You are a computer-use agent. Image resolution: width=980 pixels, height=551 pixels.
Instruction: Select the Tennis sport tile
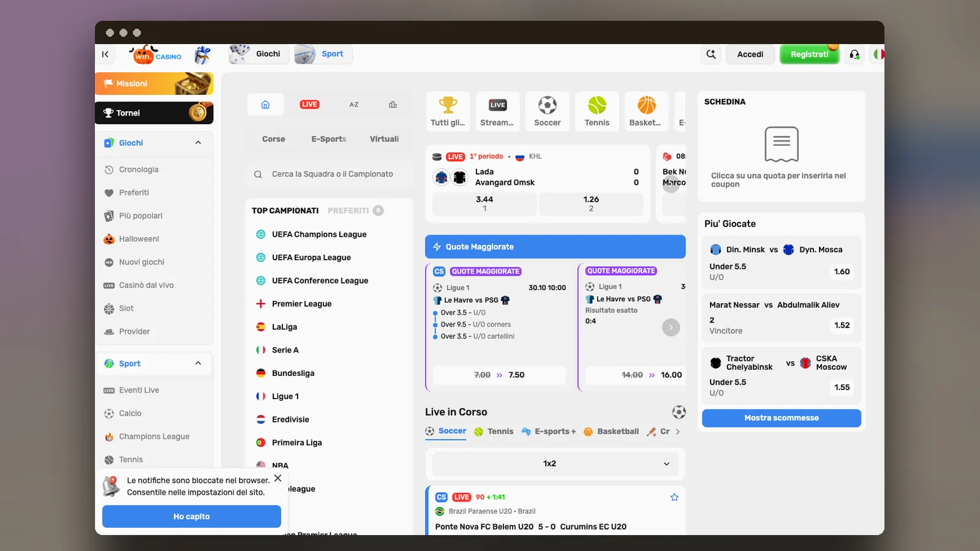click(597, 111)
